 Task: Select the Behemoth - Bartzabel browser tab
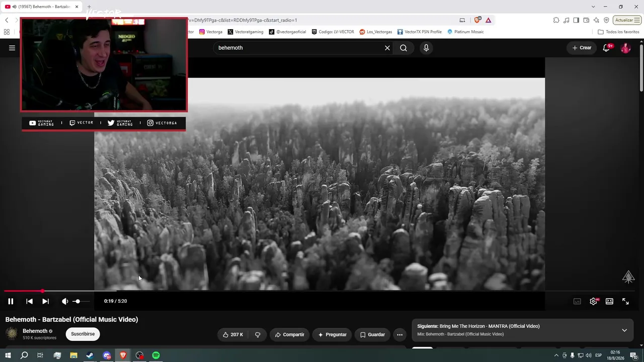click(41, 7)
